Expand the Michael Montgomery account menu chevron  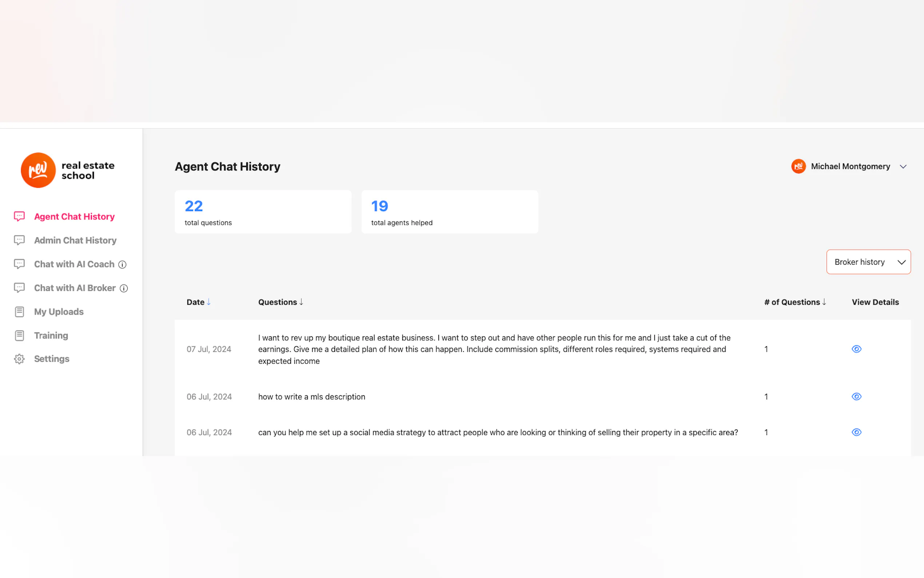pos(903,167)
